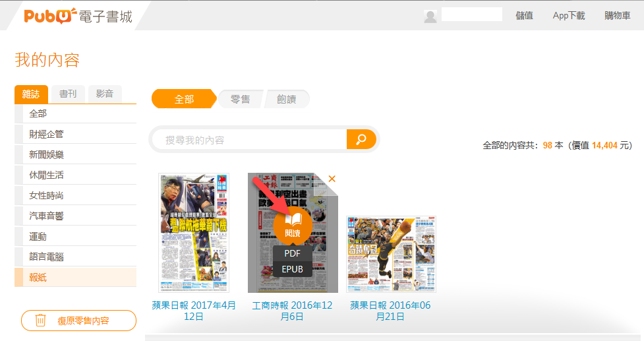This screenshot has width=644, height=341.
Task: Open the 蘋果日報 2017年4月12日 cover thumbnail
Action: [x=193, y=233]
